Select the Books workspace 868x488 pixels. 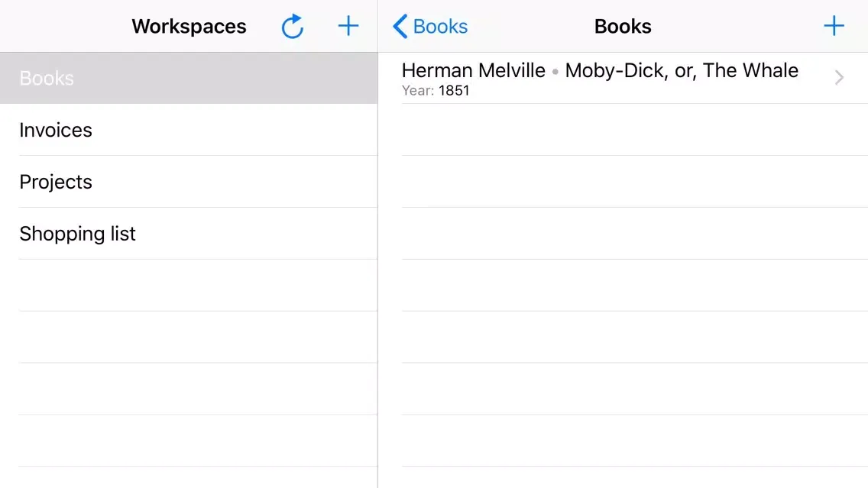(189, 78)
